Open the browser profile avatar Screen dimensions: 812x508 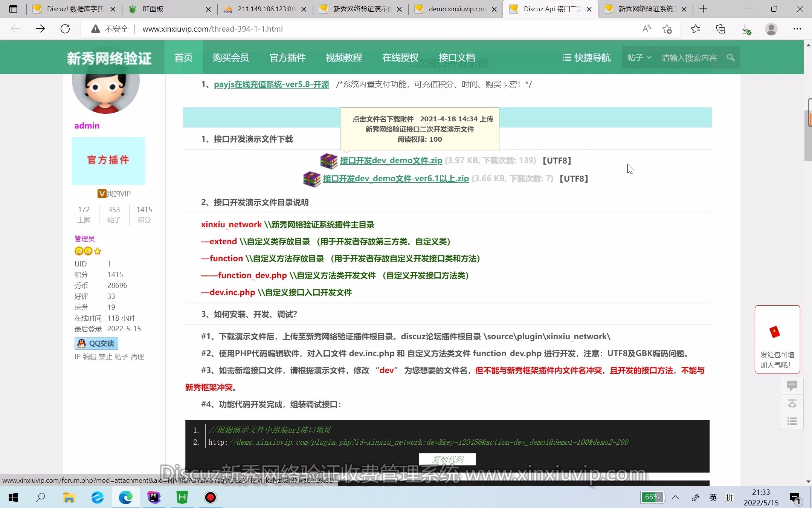771,29
